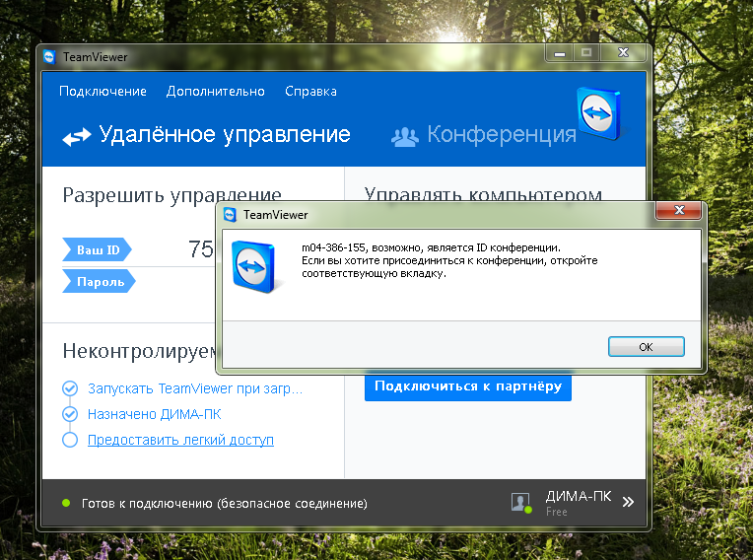Close the TeamViewer message dialog
The image size is (753, 560).
pyautogui.click(x=678, y=210)
